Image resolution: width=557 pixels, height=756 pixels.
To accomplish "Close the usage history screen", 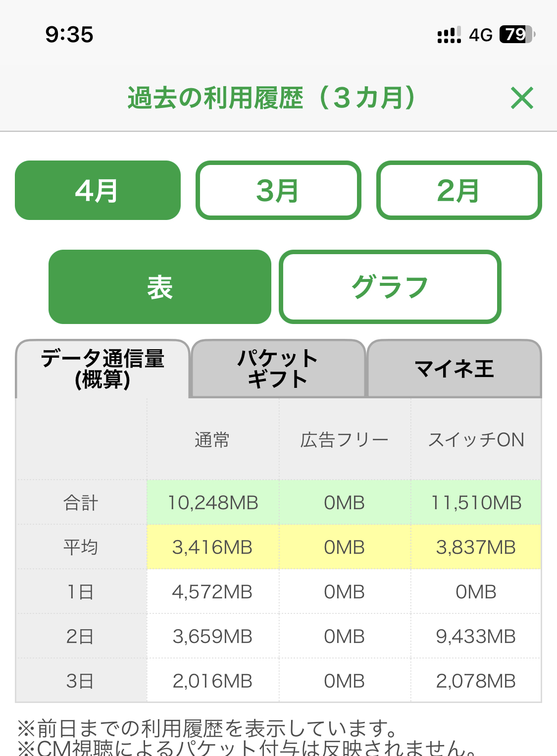I will pos(522,98).
